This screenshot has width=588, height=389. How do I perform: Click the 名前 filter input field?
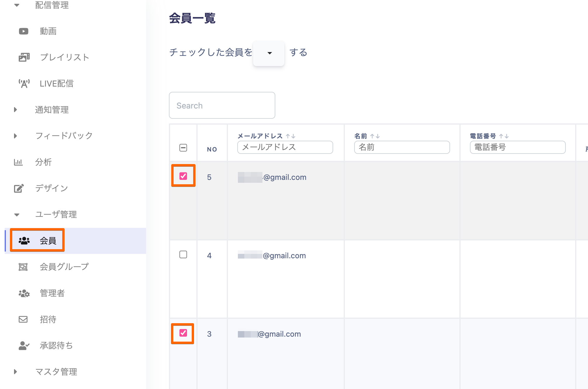coord(402,147)
